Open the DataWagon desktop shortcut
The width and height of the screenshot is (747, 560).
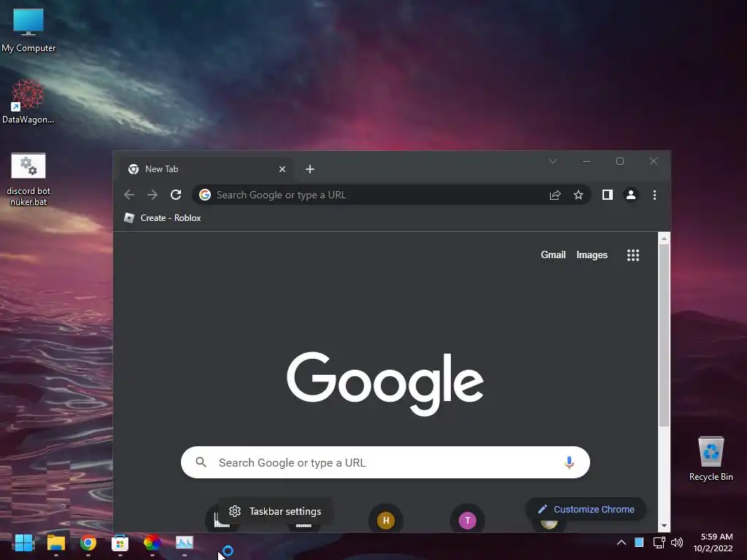(x=28, y=101)
